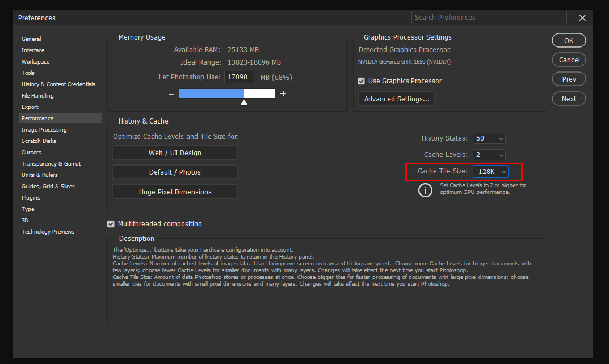Open the Cache Tile Size dropdown

[x=503, y=171]
